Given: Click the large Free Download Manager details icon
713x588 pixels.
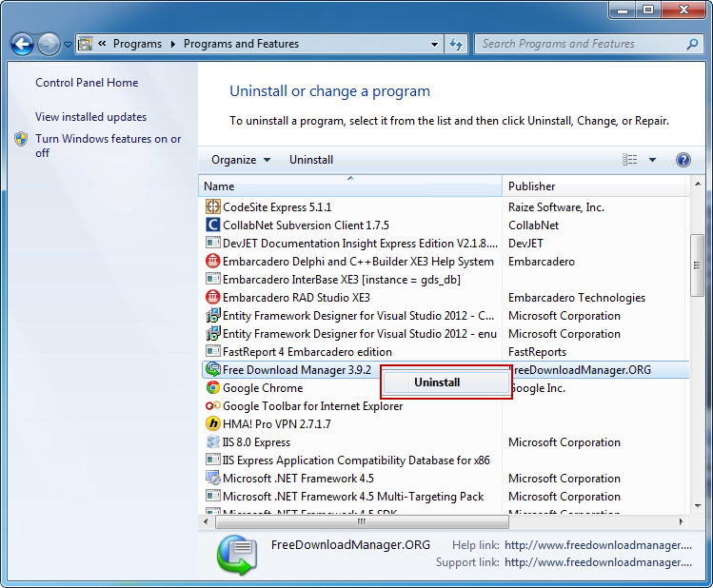Looking at the screenshot, I should pyautogui.click(x=236, y=555).
